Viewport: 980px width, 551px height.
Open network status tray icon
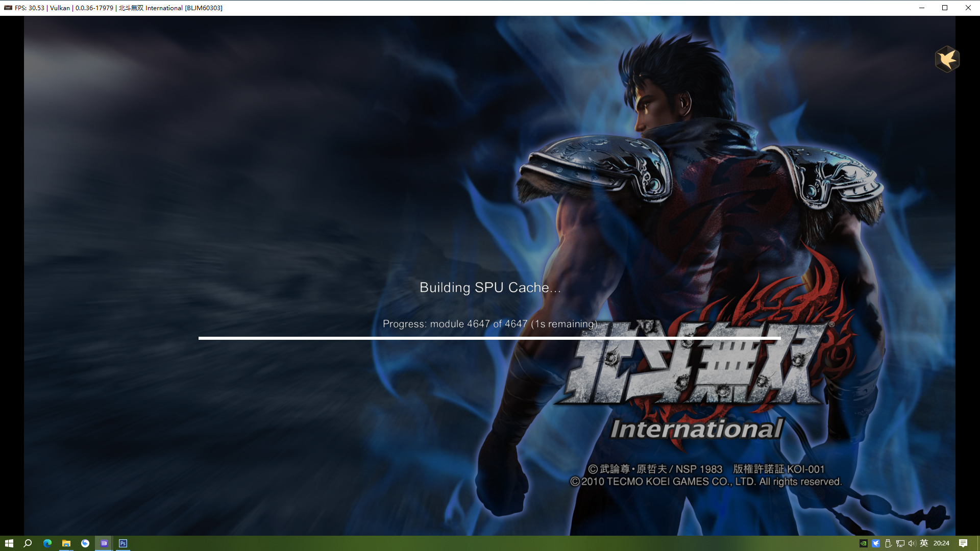900,543
